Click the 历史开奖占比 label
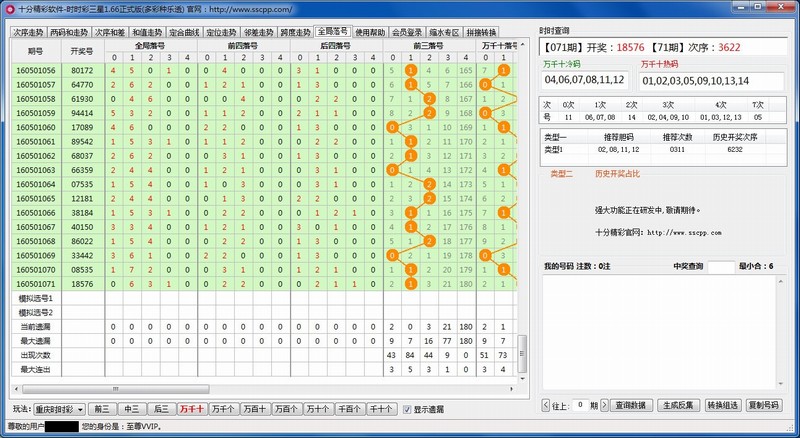 point(617,174)
